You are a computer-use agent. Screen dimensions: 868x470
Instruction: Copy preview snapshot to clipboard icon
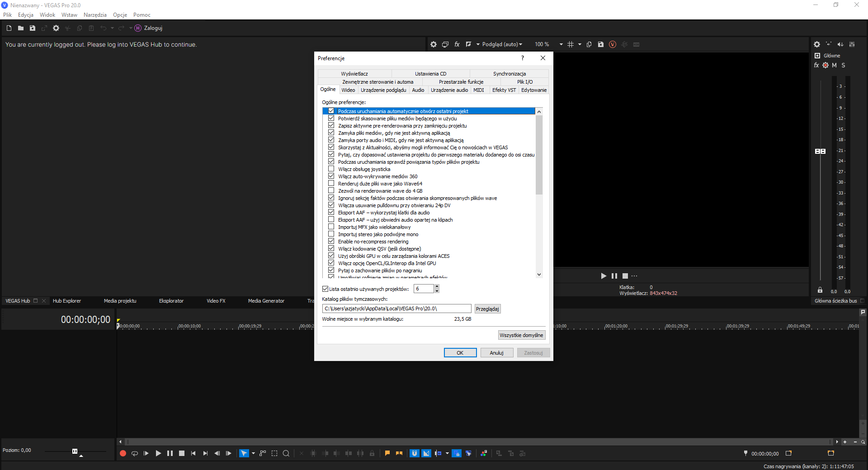pyautogui.click(x=589, y=44)
